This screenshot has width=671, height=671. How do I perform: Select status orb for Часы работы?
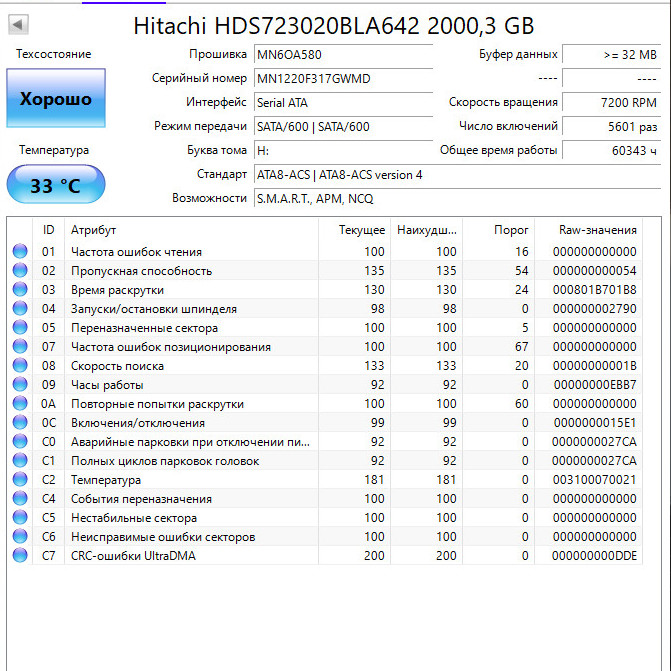[x=20, y=384]
